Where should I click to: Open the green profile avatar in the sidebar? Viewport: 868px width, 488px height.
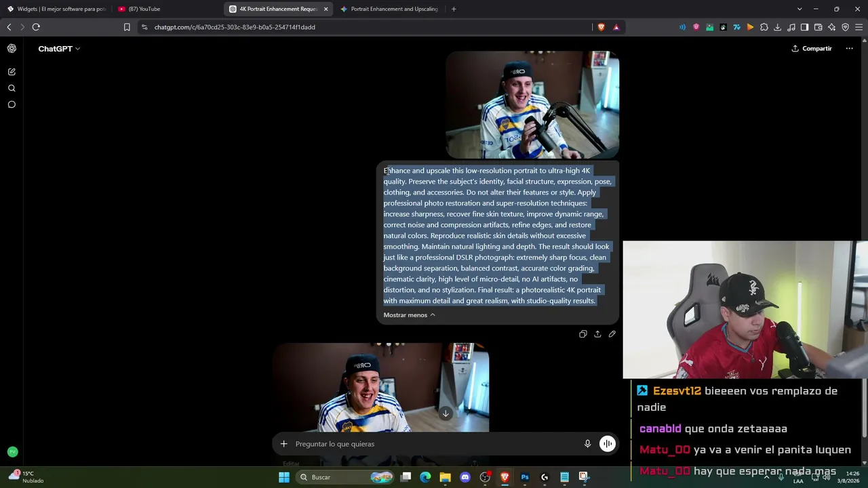12,452
